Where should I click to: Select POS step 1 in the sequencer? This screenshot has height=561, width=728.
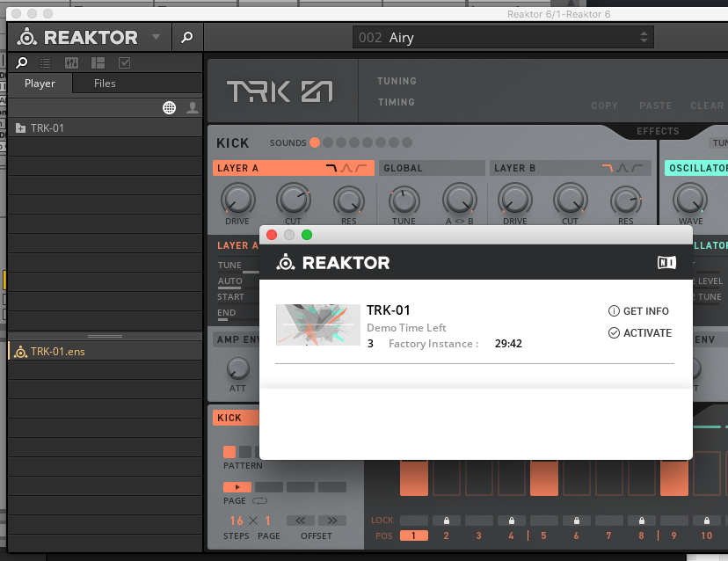pyautogui.click(x=414, y=535)
